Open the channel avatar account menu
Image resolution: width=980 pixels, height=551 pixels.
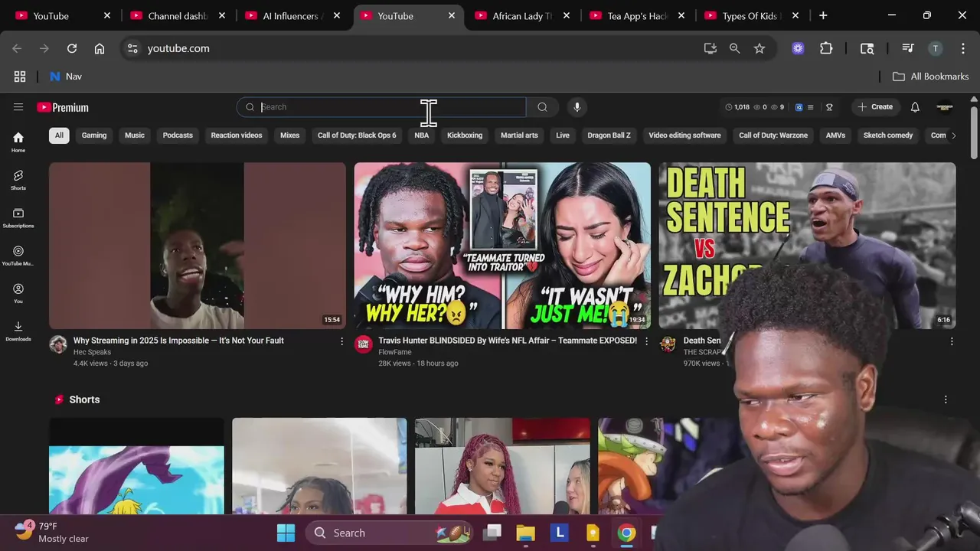945,107
